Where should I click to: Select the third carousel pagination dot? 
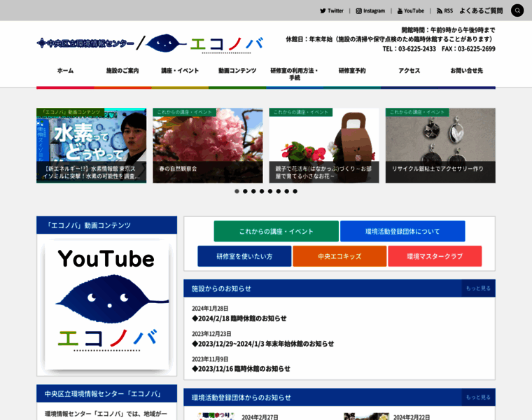pyautogui.click(x=253, y=191)
